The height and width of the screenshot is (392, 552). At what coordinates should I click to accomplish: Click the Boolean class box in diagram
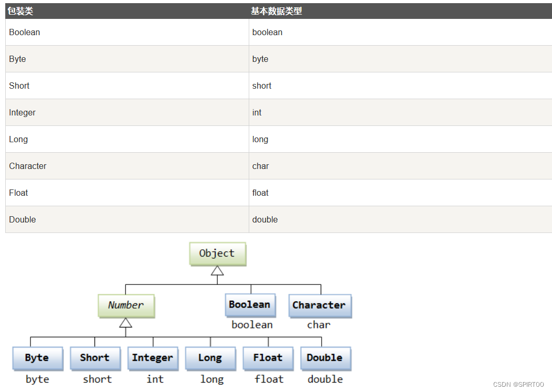point(250,305)
